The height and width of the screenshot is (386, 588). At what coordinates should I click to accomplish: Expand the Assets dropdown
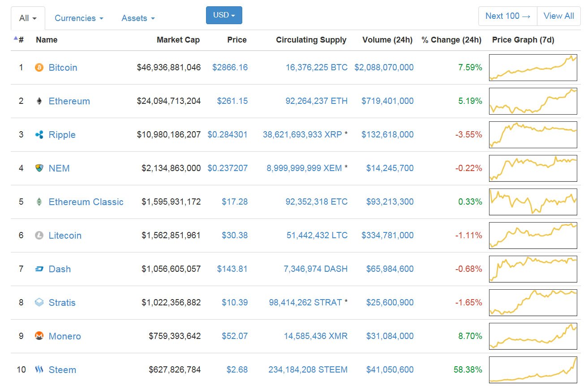pos(138,18)
